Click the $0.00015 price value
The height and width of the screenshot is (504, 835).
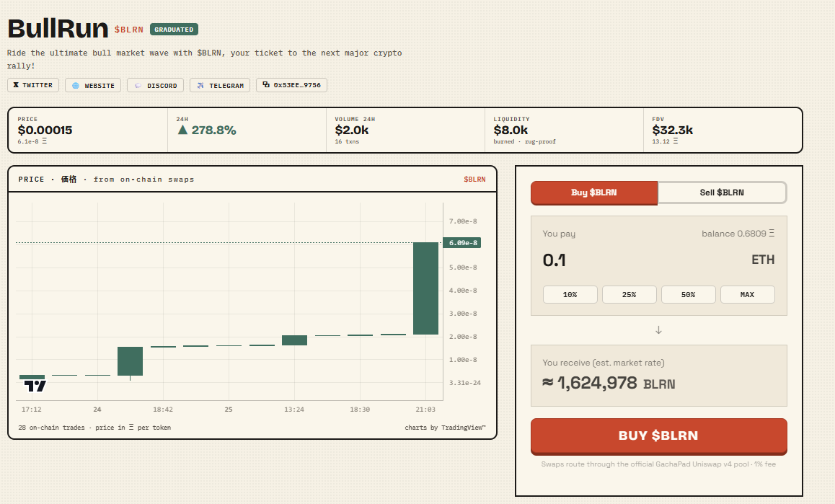pos(45,130)
